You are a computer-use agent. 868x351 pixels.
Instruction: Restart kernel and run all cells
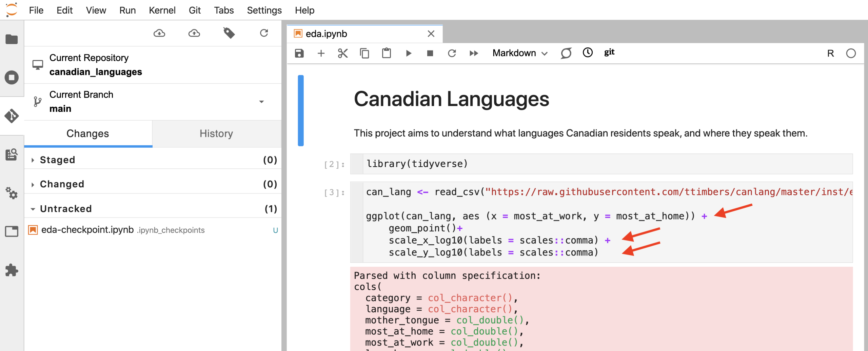tap(474, 53)
